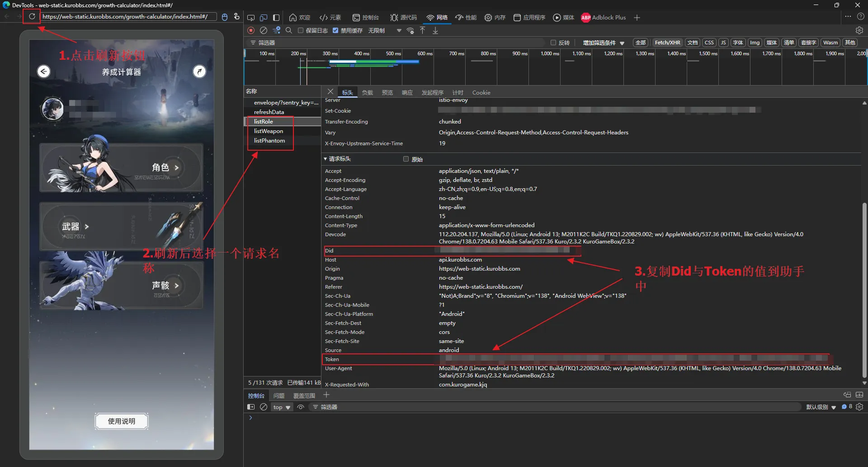Clear the console output

[264, 407]
